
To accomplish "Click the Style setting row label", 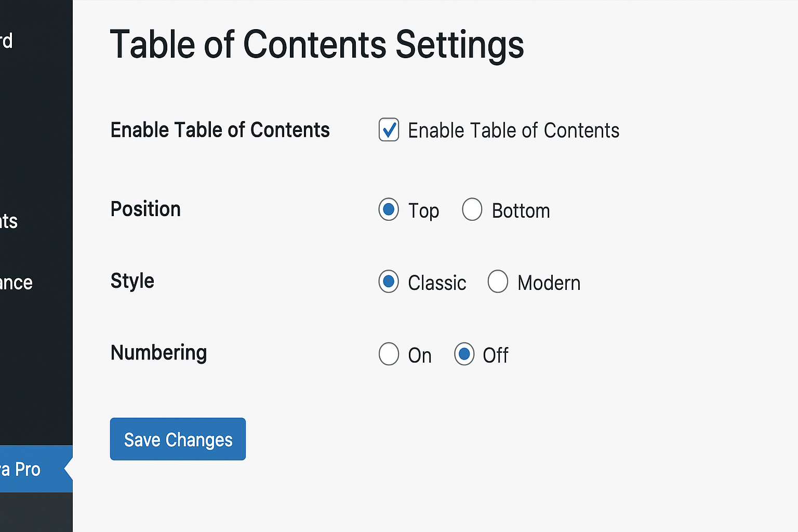I will pyautogui.click(x=132, y=281).
